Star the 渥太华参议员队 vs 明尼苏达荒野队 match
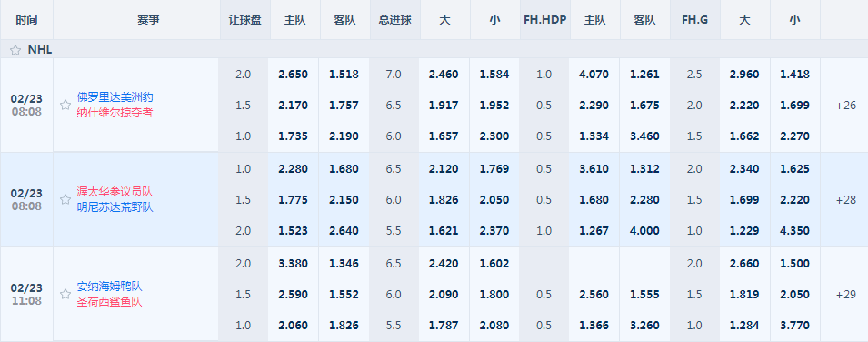The height and width of the screenshot is (342, 868). tap(65, 199)
